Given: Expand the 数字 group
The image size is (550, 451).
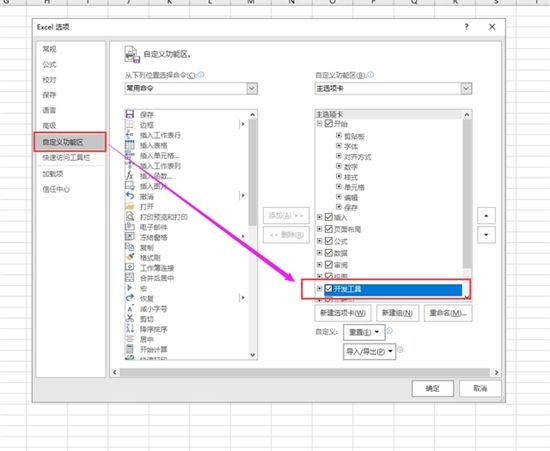Looking at the screenshot, I should click(x=338, y=166).
